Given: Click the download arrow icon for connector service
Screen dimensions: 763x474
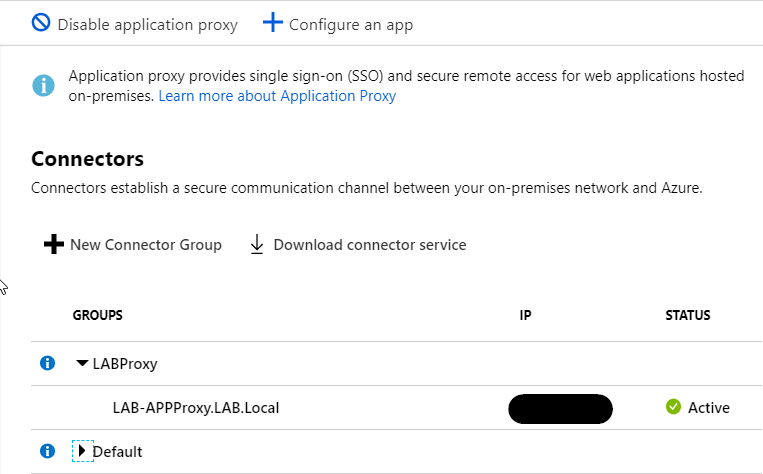Looking at the screenshot, I should click(x=257, y=245).
